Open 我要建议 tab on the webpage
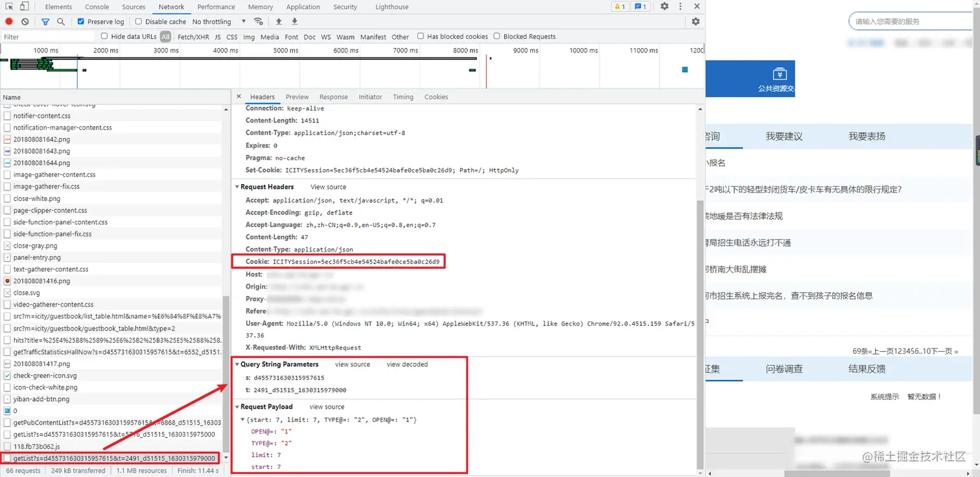This screenshot has height=477, width=980. (x=784, y=136)
